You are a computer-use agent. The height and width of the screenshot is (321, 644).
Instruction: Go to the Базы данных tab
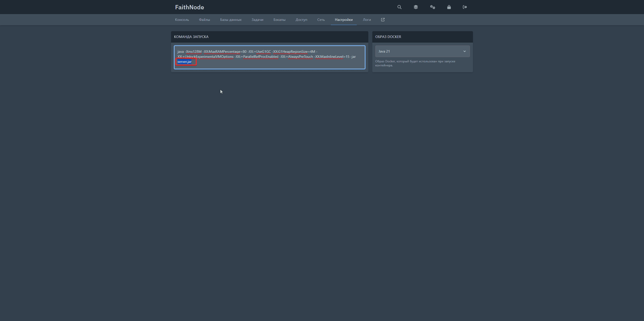click(x=231, y=20)
